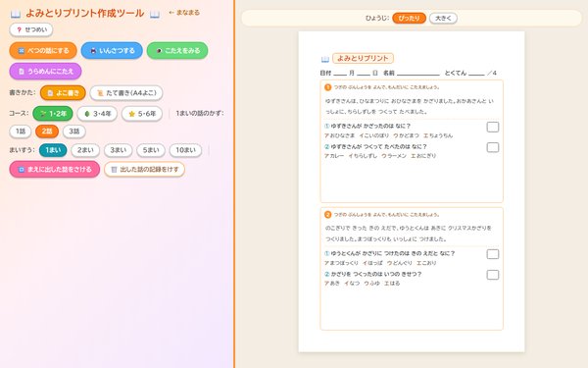
Task: Click answer box for ゆずきさんが かざったのは なに?
Action: coord(493,127)
